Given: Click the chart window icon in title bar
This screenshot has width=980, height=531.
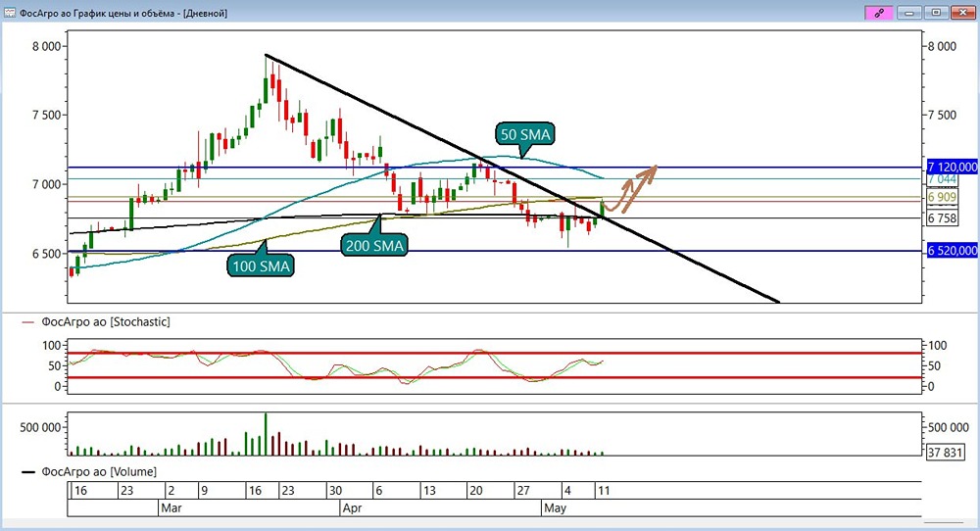Looking at the screenshot, I should tap(10, 13).
